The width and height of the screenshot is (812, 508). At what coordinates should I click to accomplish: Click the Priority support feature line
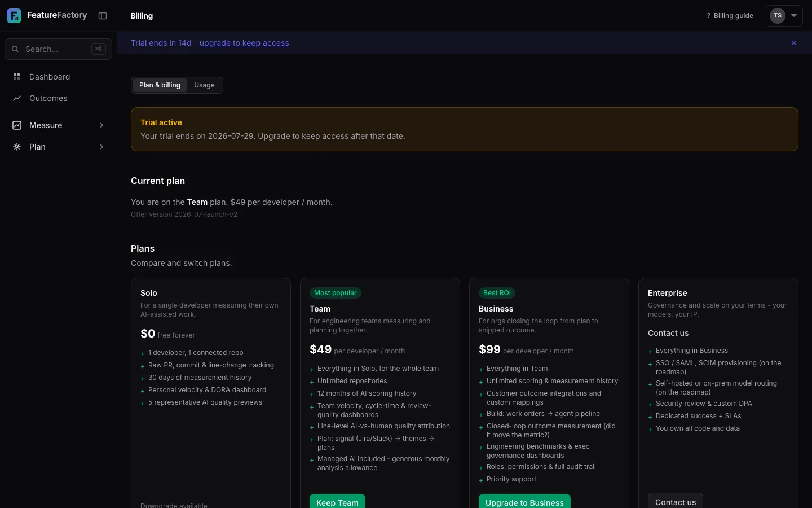tap(511, 479)
